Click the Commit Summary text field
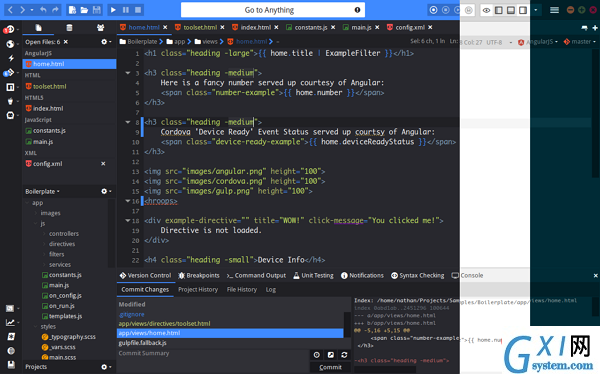 (x=213, y=353)
